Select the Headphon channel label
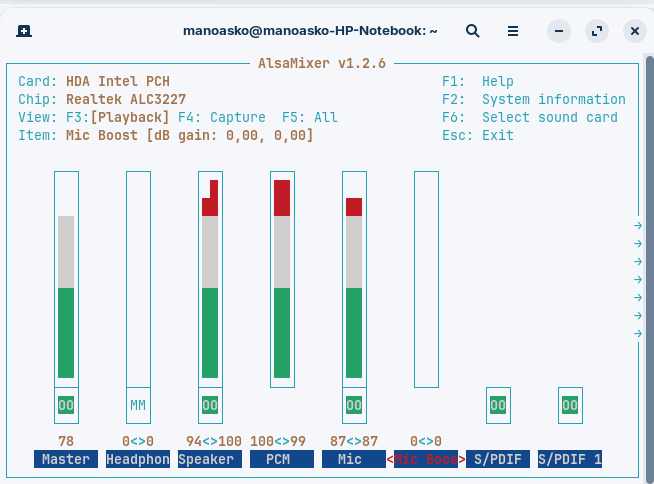This screenshot has width=654, height=484. [138, 459]
